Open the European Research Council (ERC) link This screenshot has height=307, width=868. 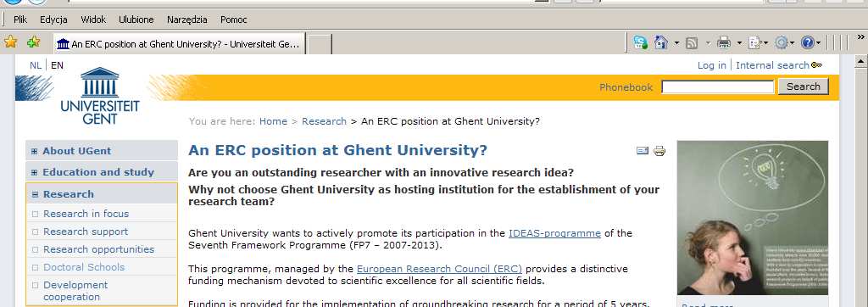(439, 270)
